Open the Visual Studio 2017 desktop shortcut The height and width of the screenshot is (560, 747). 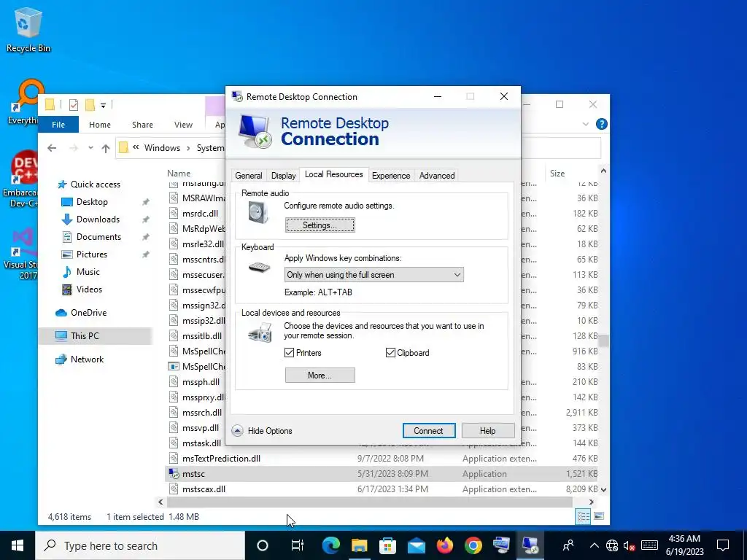pyautogui.click(x=21, y=254)
